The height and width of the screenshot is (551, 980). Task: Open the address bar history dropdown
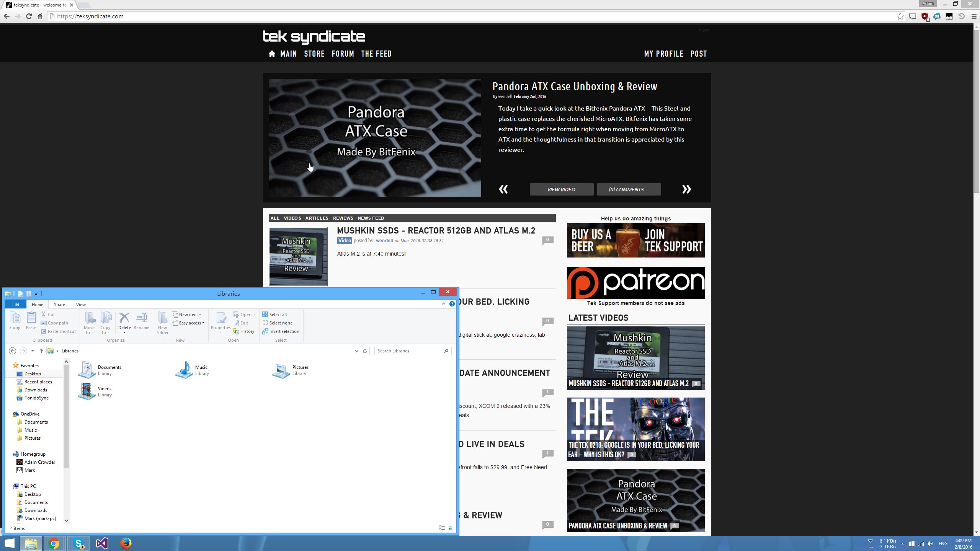click(356, 351)
